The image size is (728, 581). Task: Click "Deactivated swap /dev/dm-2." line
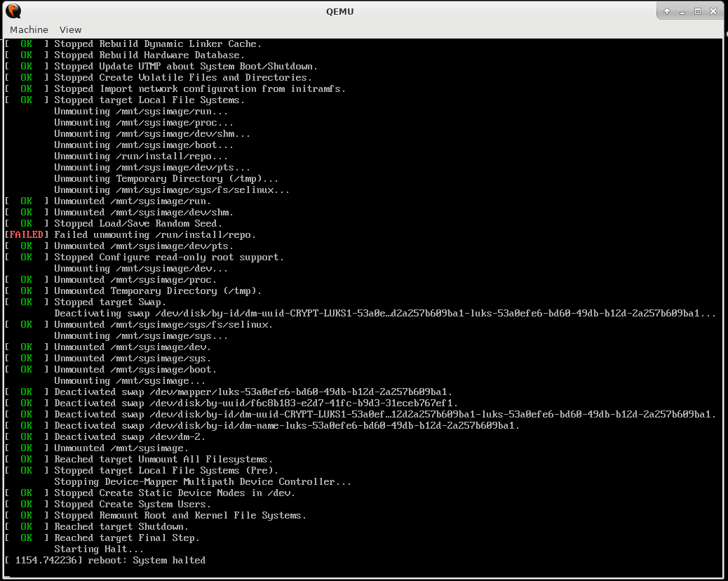[130, 436]
